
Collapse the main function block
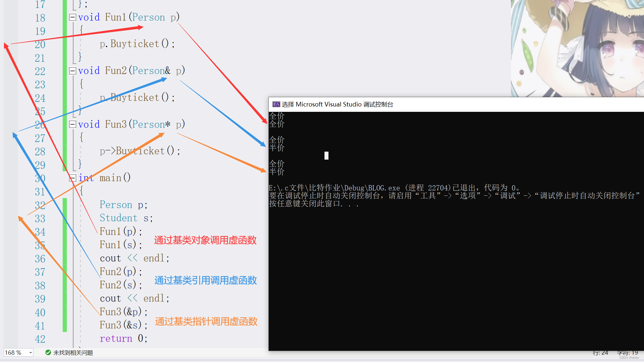(x=72, y=178)
